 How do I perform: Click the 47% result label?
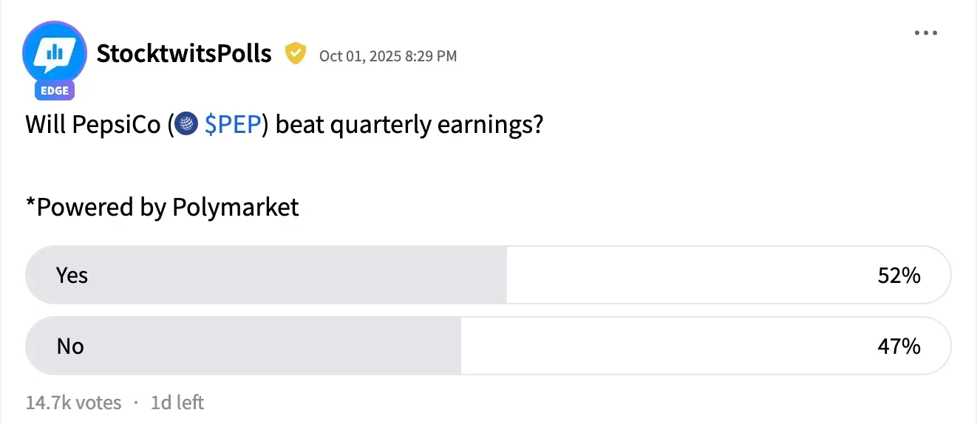pyautogui.click(x=899, y=346)
